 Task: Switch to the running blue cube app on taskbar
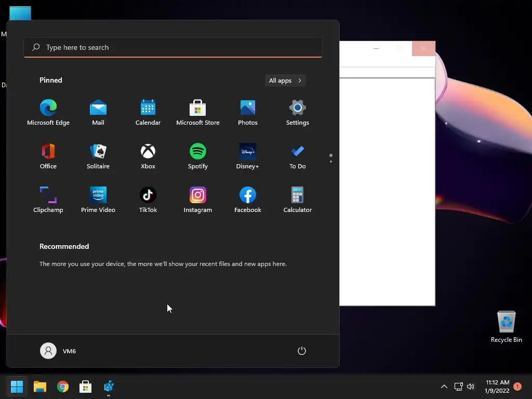click(109, 387)
